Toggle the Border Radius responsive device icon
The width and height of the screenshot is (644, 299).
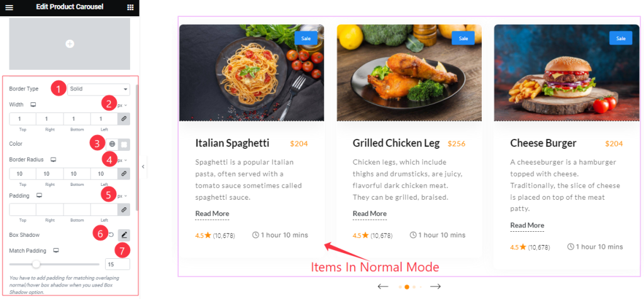53,160
